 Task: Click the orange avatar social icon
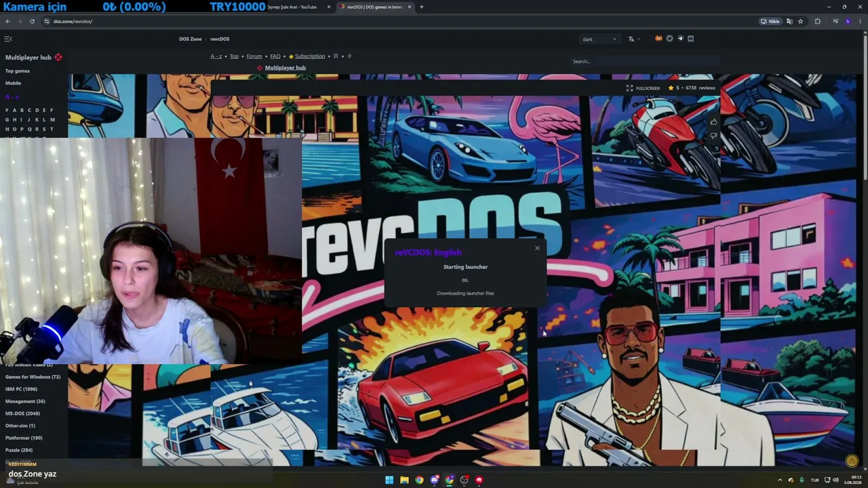coord(658,39)
